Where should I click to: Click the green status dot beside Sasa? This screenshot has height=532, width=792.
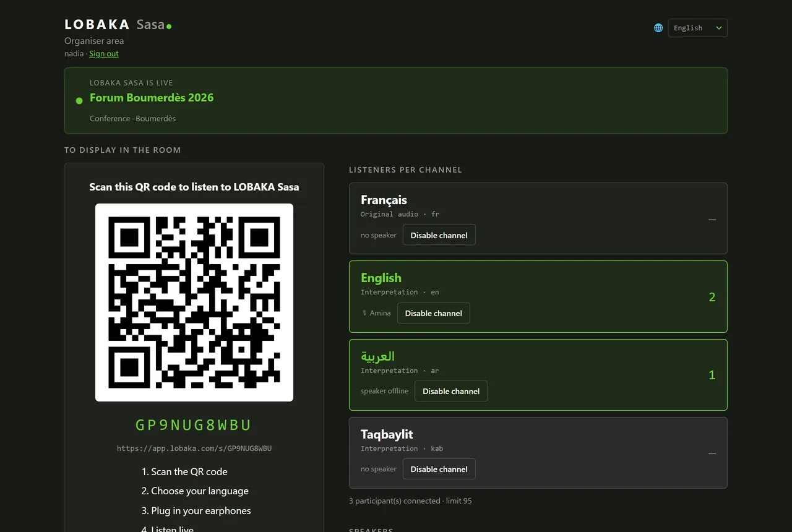pyautogui.click(x=169, y=27)
